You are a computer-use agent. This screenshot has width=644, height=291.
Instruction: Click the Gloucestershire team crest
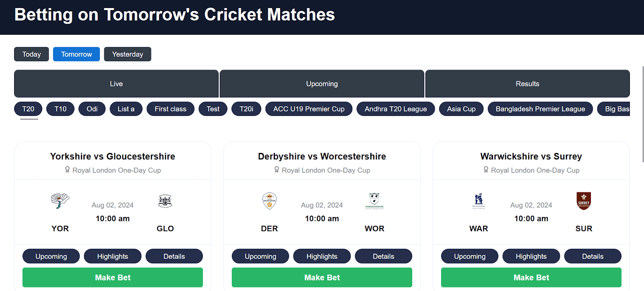pyautogui.click(x=165, y=200)
